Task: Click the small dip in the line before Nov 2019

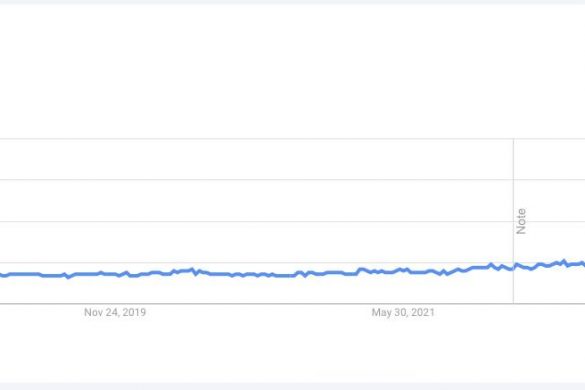Action: coord(68,277)
